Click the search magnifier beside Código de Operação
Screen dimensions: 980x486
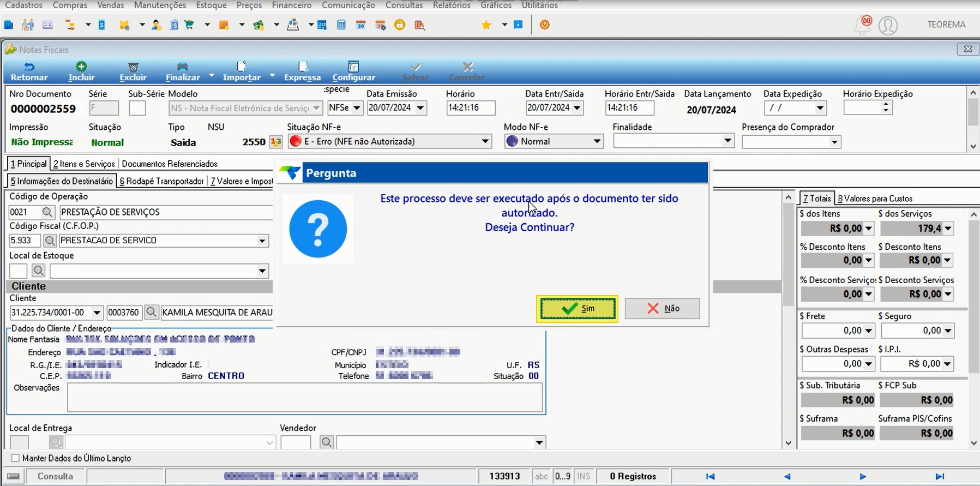(x=47, y=212)
